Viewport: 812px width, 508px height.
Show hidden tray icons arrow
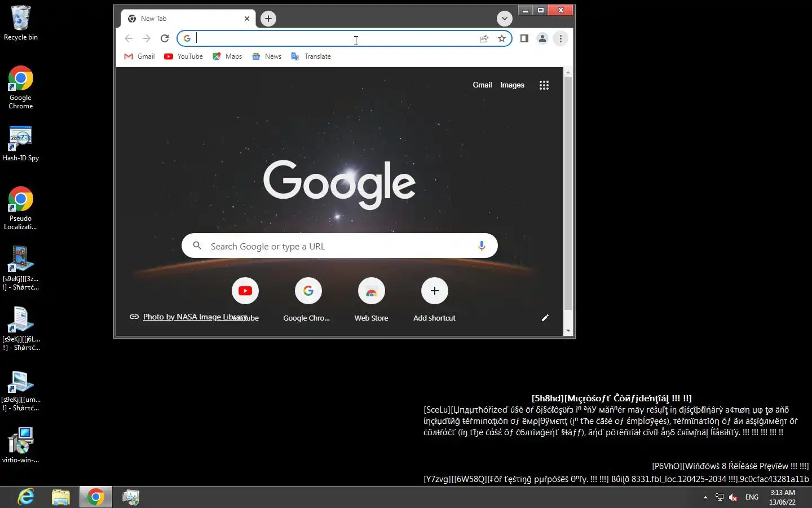point(705,497)
